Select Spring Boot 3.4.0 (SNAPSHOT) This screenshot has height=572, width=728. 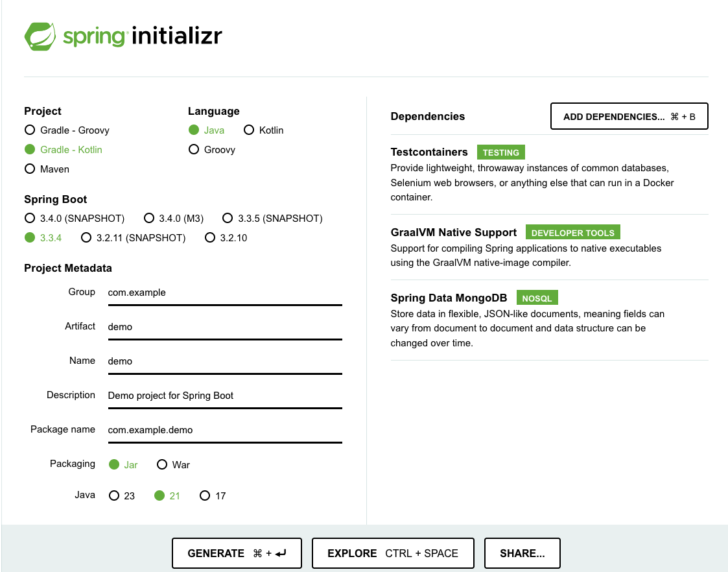point(30,218)
